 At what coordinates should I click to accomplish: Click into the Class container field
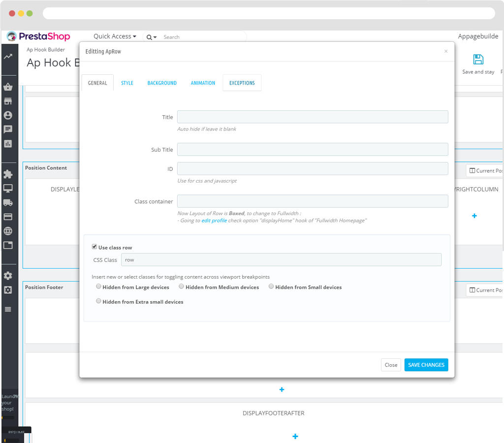pos(313,201)
